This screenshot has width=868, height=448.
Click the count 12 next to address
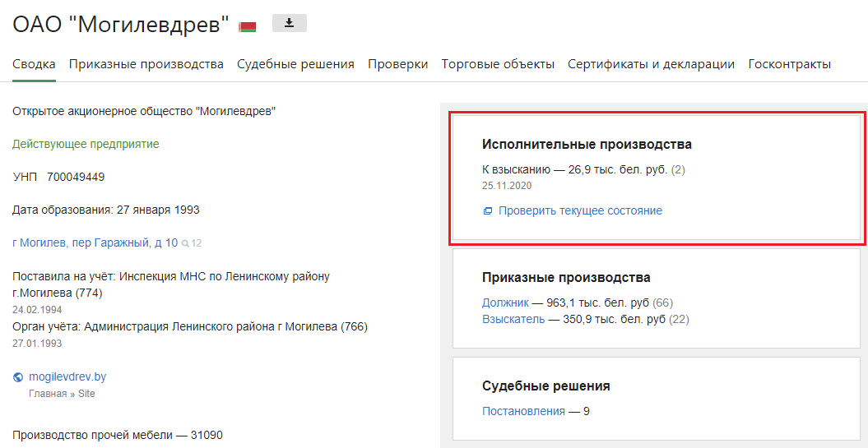(x=197, y=243)
